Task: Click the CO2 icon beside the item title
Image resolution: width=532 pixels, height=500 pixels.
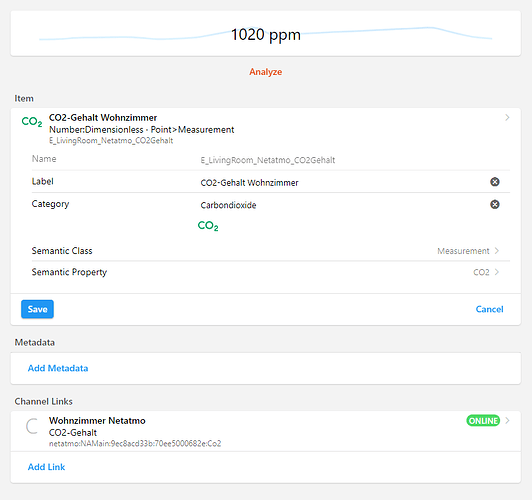Action: pyautogui.click(x=32, y=122)
